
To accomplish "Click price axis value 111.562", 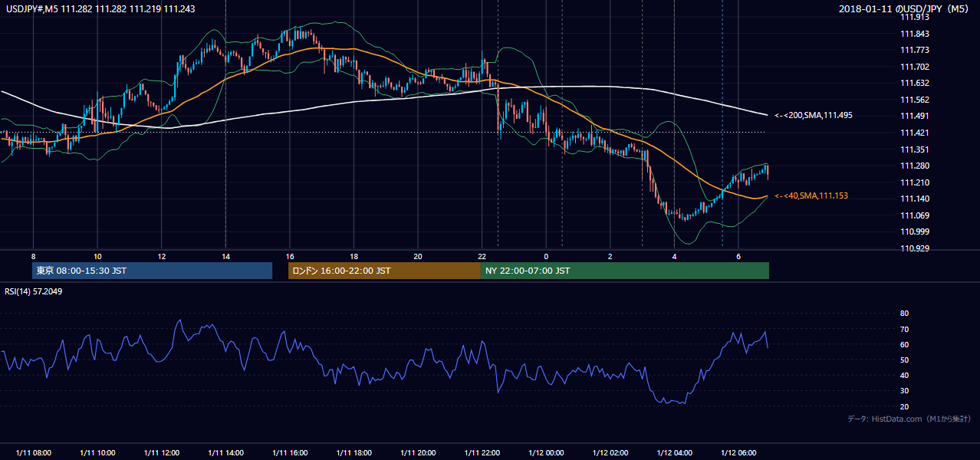I will [915, 100].
